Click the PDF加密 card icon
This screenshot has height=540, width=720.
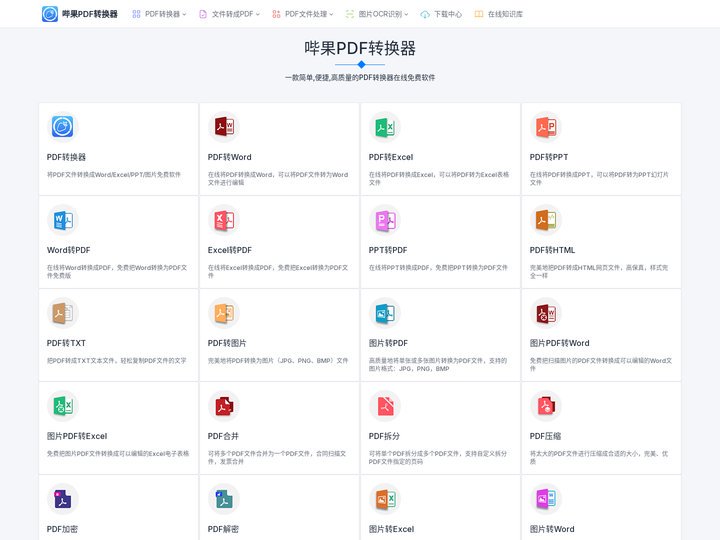pos(62,499)
